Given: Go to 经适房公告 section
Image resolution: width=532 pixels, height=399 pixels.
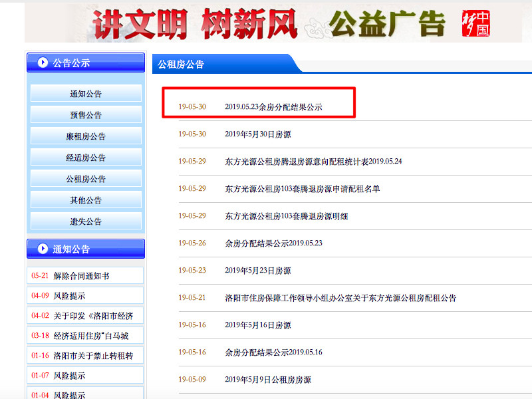Looking at the screenshot, I should tap(86, 158).
